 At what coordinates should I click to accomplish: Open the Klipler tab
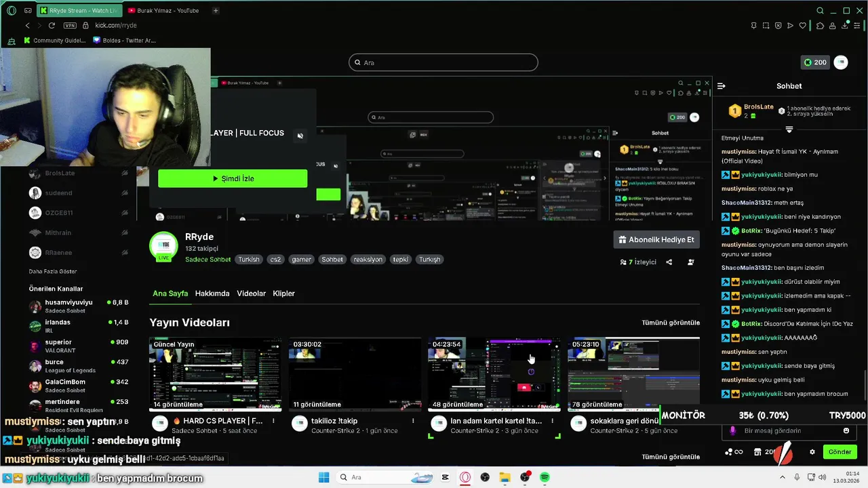[283, 293]
